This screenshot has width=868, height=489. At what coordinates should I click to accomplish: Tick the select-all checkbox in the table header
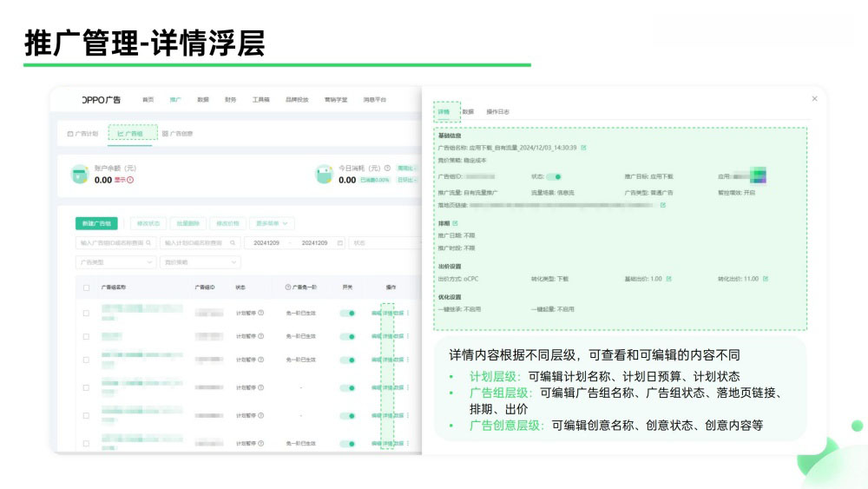tap(86, 288)
